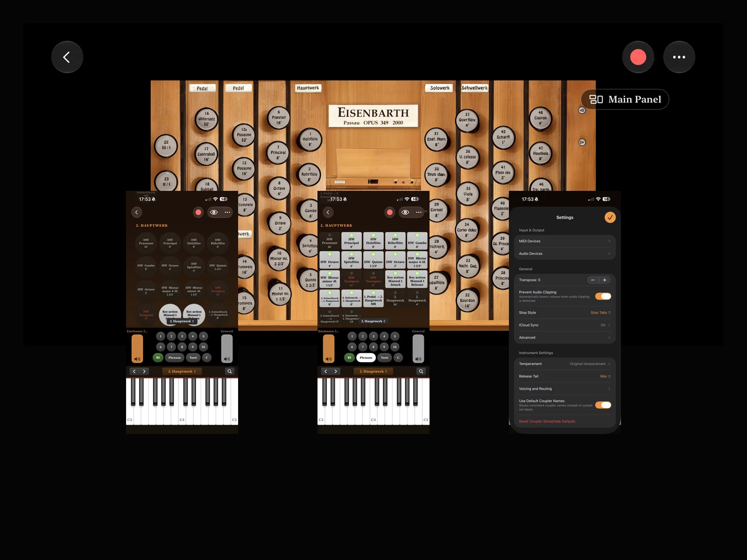Screen dimensions: 747x560
Task: Go back using the large top-left arrow
Action: [x=67, y=57]
